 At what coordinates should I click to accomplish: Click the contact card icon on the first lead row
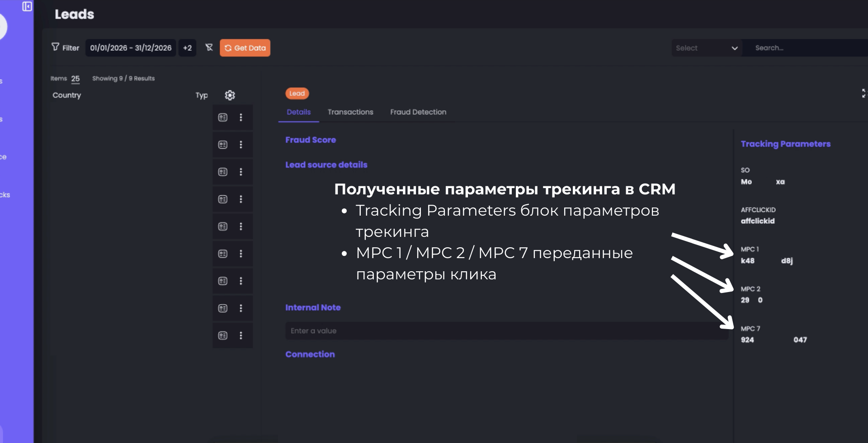pos(222,117)
